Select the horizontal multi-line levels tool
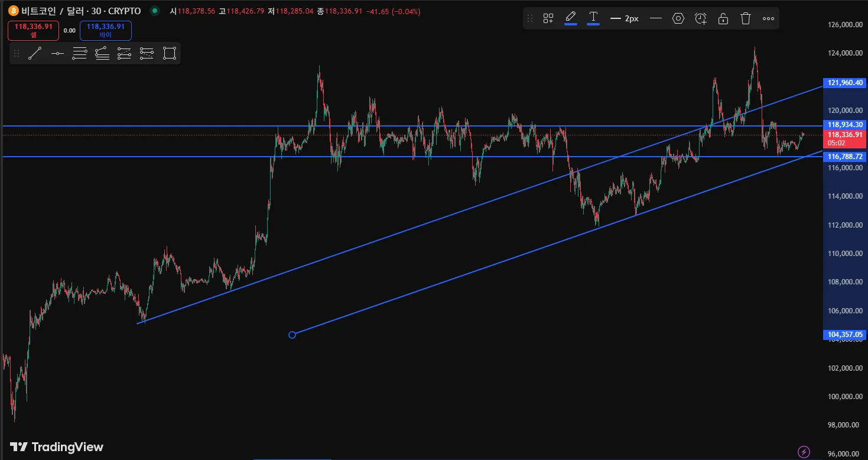The image size is (868, 460). tap(80, 53)
